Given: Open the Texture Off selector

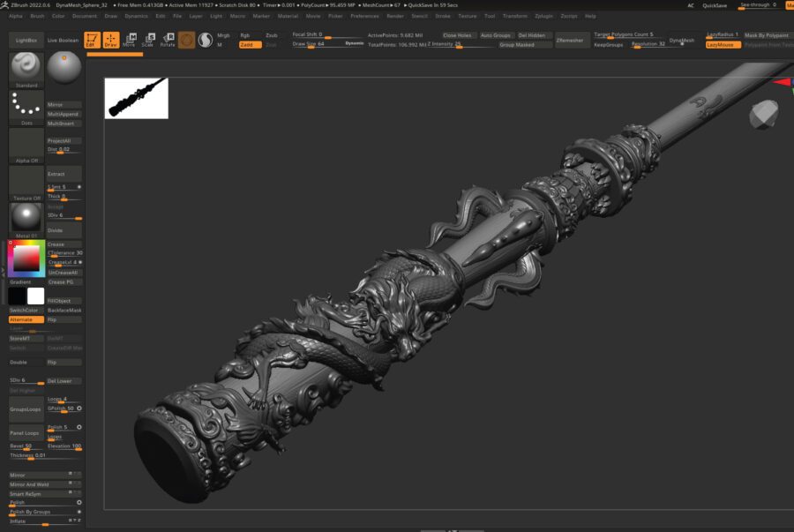Looking at the screenshot, I should [26, 183].
